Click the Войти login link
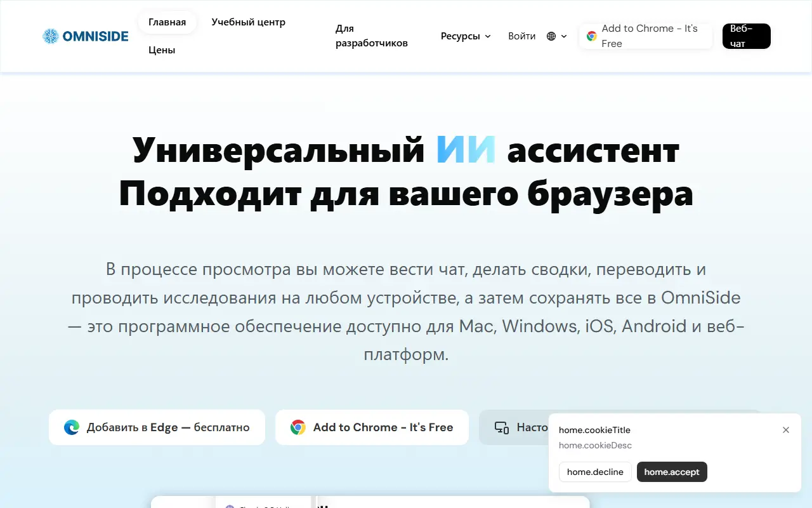This screenshot has width=812, height=508. [x=522, y=36]
